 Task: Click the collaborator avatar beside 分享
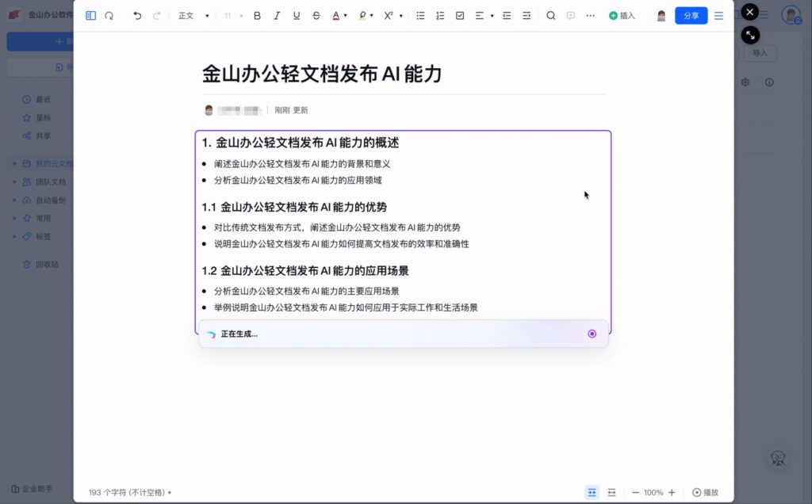(661, 16)
